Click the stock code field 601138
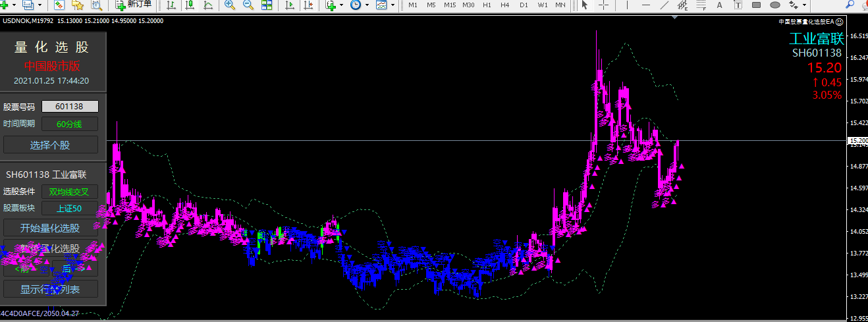 (x=70, y=106)
